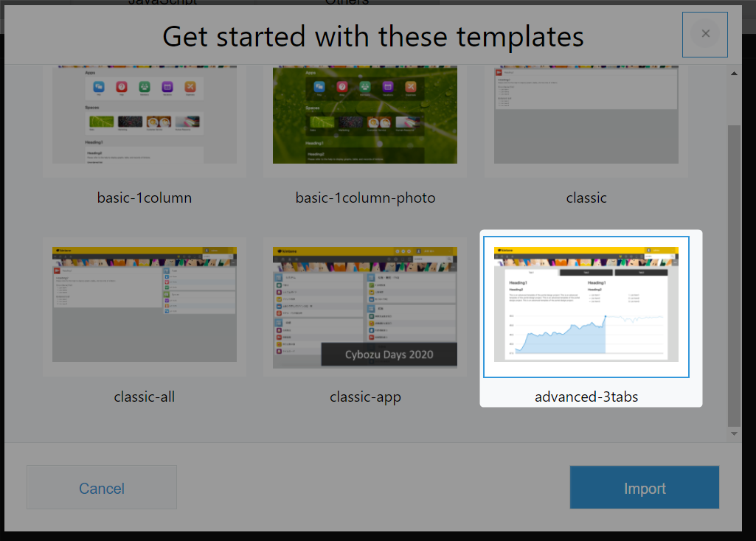This screenshot has height=541, width=756.
Task: Select the classic template thumbnail
Action: click(x=586, y=115)
